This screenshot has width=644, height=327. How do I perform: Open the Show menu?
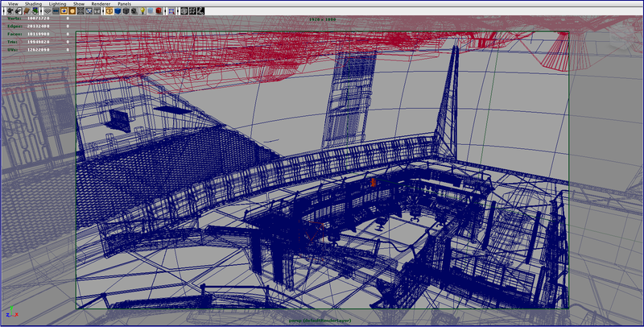[x=79, y=4]
